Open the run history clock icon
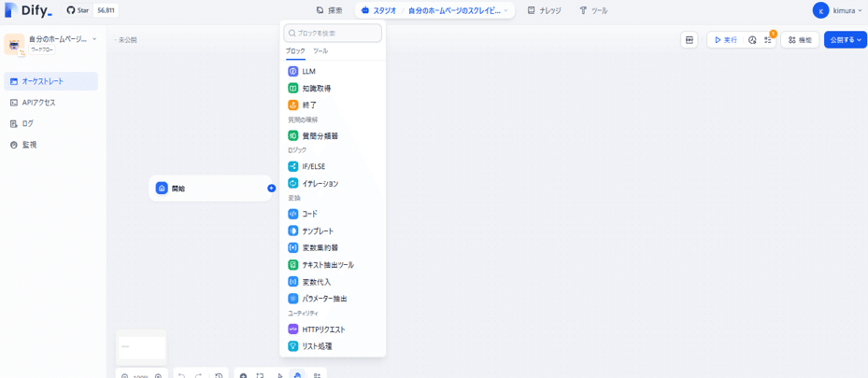Screen dimensions: 868x378 pyautogui.click(x=752, y=40)
